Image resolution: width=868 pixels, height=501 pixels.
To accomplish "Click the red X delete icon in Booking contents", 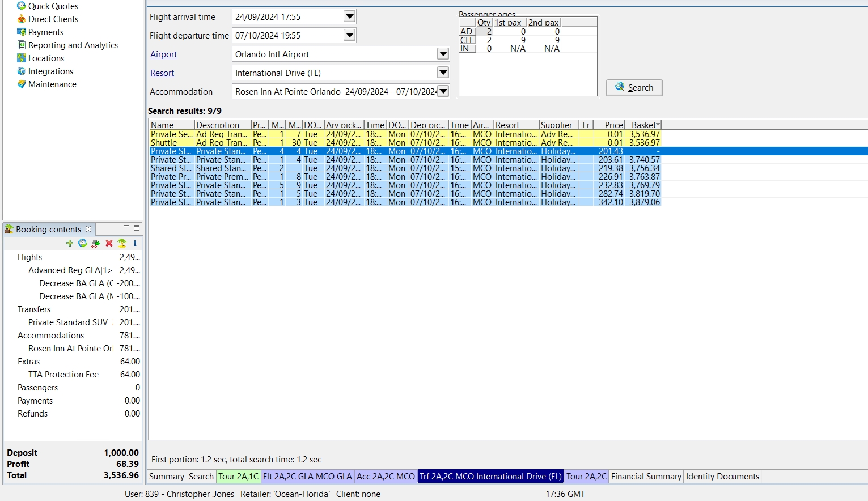I will tap(109, 243).
